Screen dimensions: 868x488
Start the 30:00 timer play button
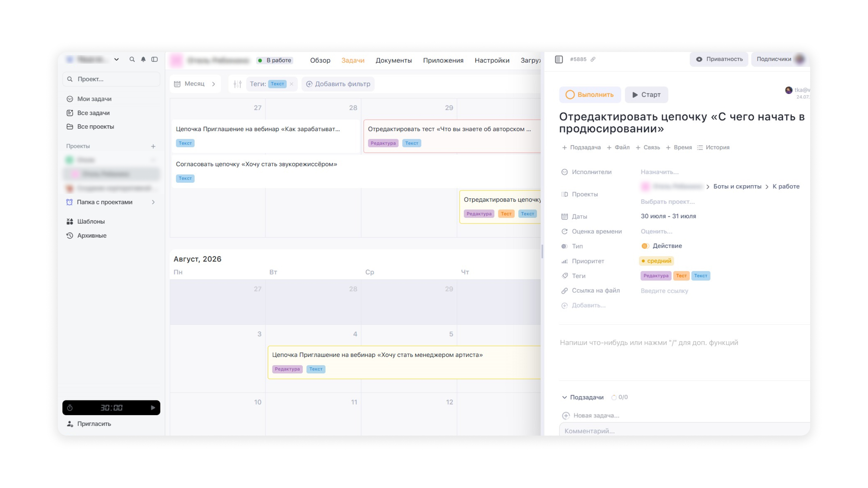click(153, 408)
